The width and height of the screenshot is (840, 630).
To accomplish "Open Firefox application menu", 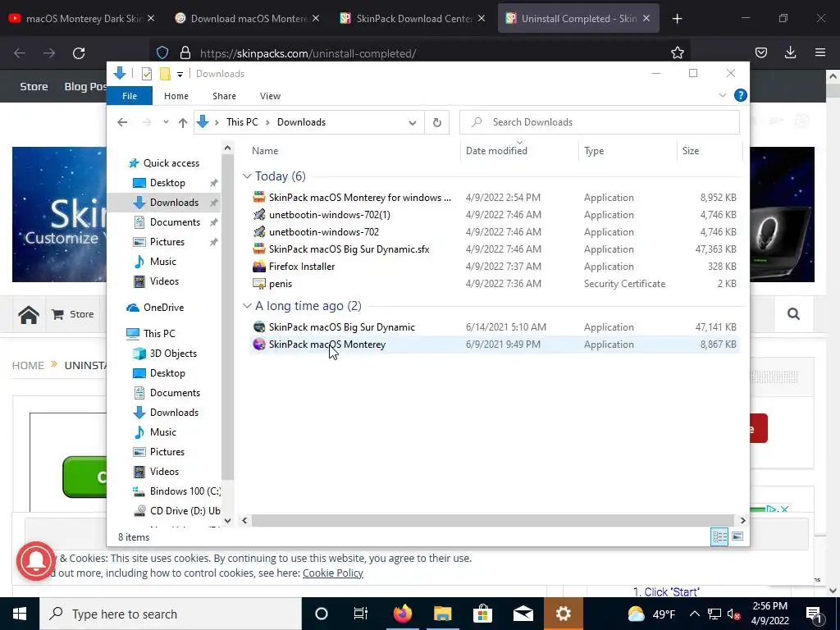I will click(x=819, y=52).
